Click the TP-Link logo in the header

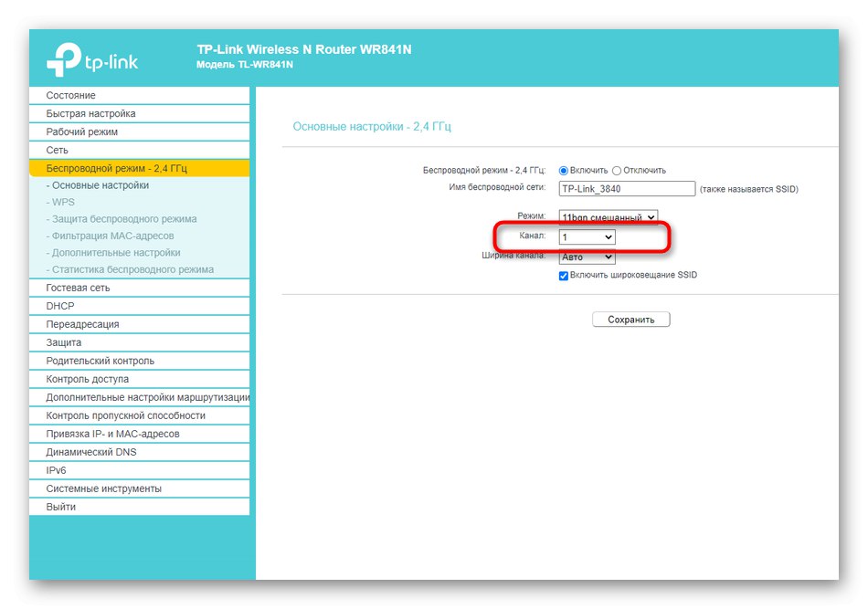coord(91,57)
